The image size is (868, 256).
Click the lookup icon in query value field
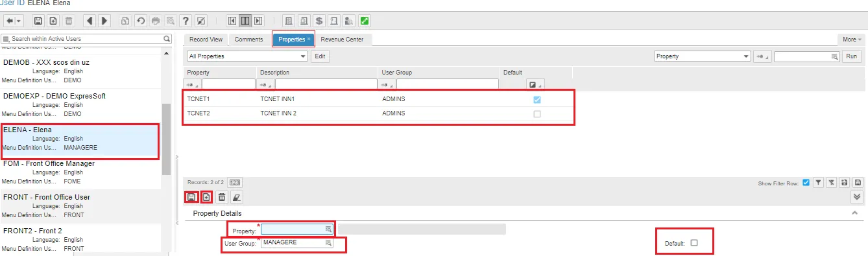(835, 57)
